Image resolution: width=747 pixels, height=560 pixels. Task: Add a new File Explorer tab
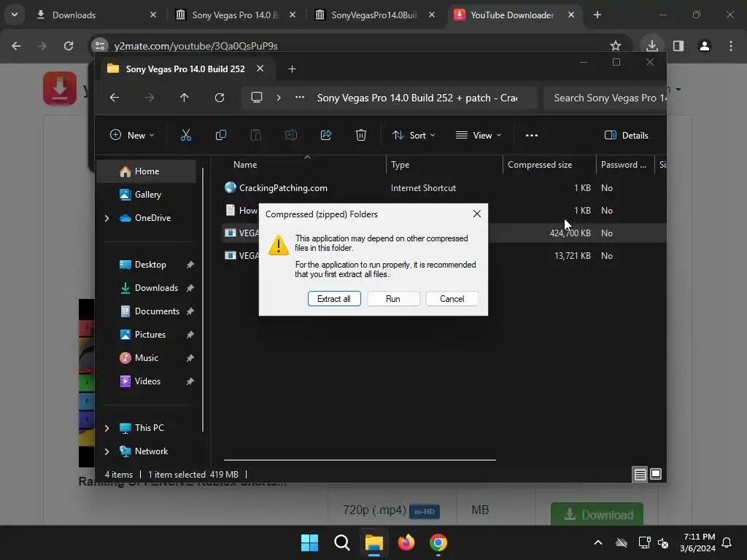click(292, 69)
